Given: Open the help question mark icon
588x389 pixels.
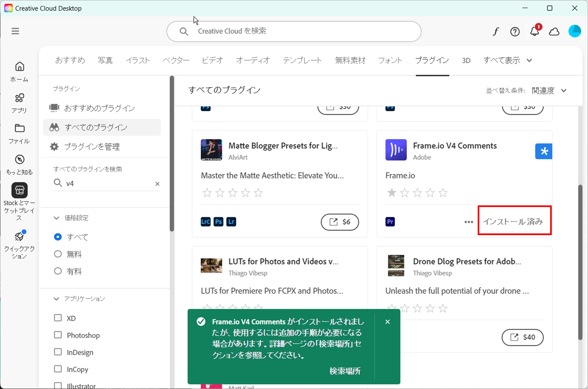Looking at the screenshot, I should [x=515, y=32].
